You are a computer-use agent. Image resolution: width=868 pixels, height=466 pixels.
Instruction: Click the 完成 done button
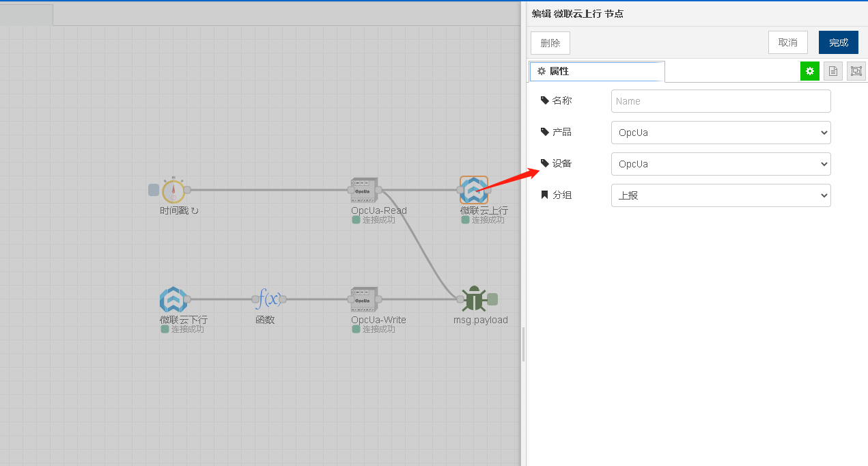(839, 42)
